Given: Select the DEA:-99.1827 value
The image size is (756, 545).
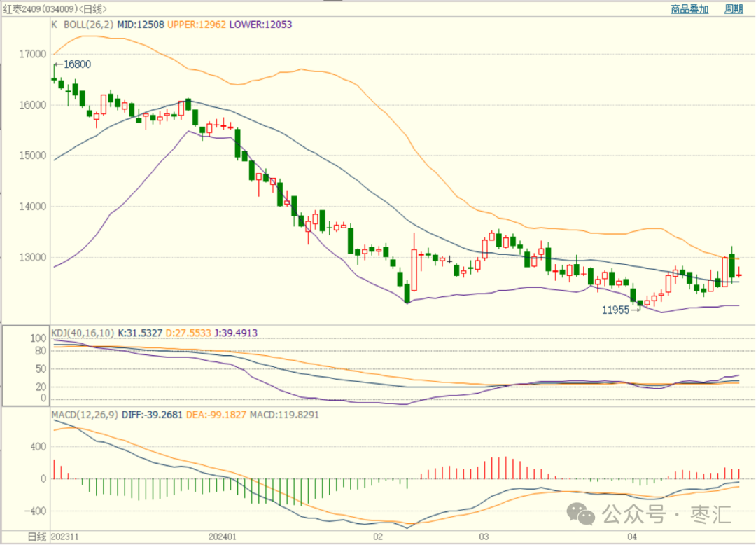Looking at the screenshot, I should 216,415.
